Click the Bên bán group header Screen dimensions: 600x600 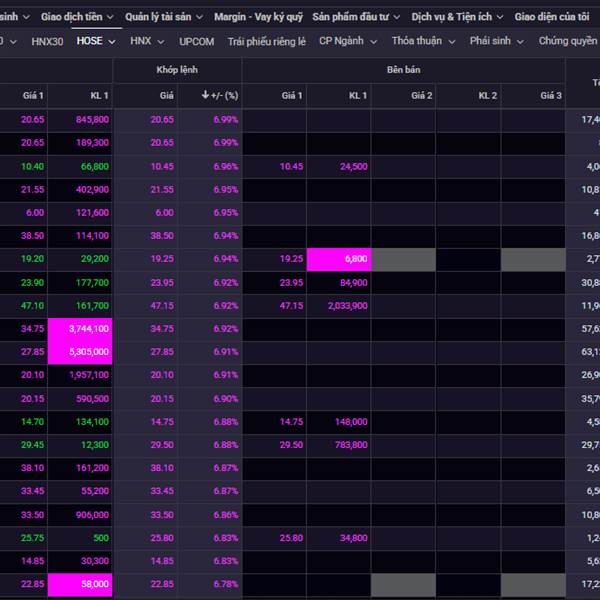pos(403,70)
